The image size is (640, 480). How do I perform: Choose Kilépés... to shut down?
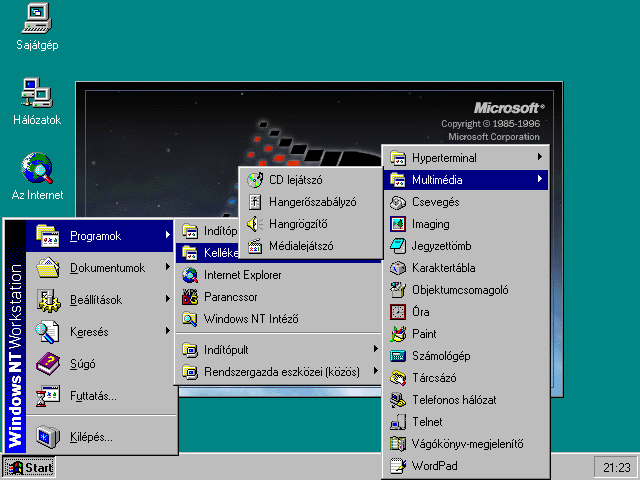[90, 437]
